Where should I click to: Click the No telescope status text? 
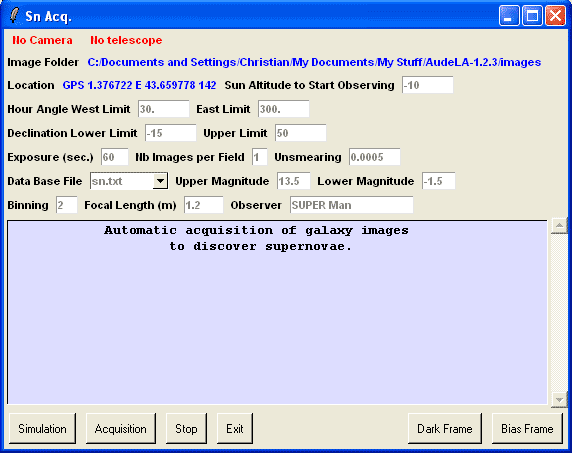[126, 40]
